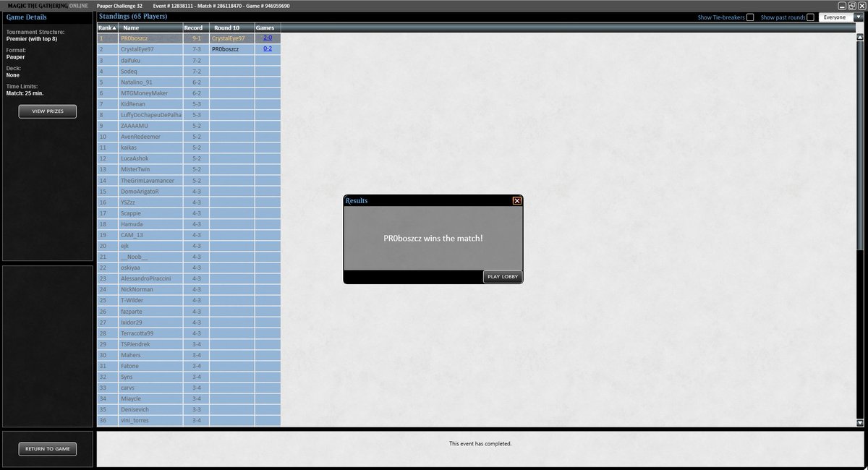Minimize the Magic Online window
Viewport: 868px width, 470px height.
[x=841, y=5]
